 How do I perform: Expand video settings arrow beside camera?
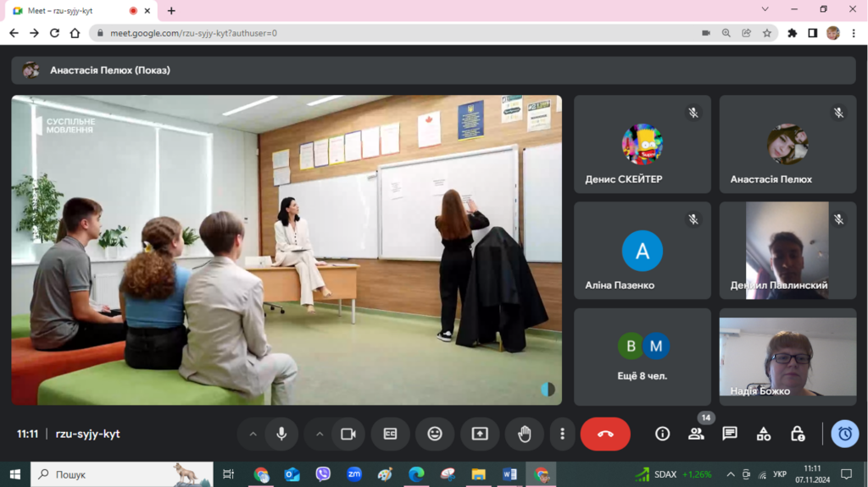point(320,434)
